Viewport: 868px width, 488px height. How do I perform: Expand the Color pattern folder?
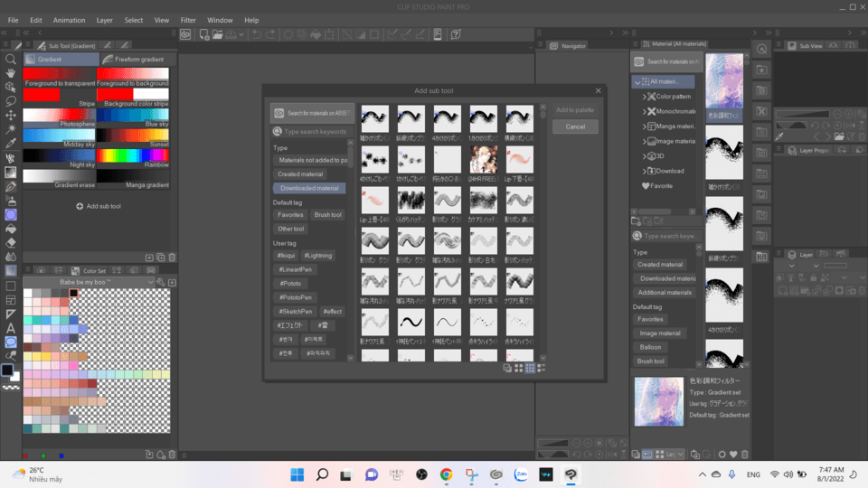645,97
